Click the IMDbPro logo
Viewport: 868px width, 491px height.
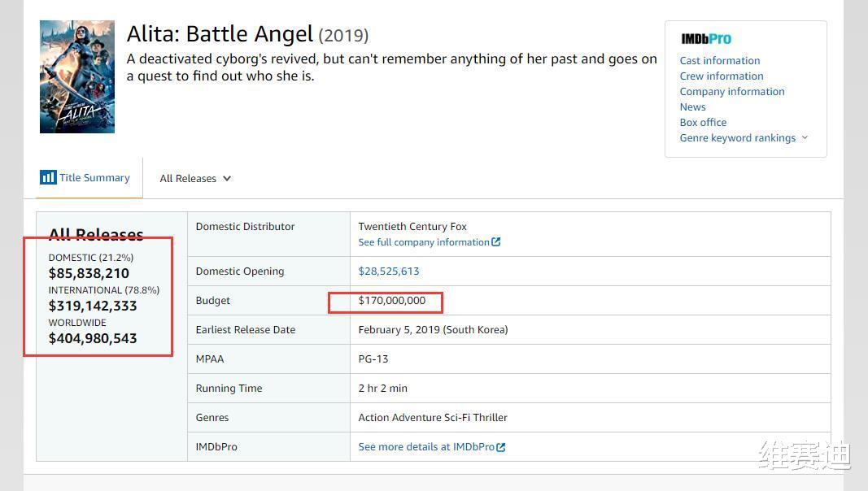click(x=706, y=39)
